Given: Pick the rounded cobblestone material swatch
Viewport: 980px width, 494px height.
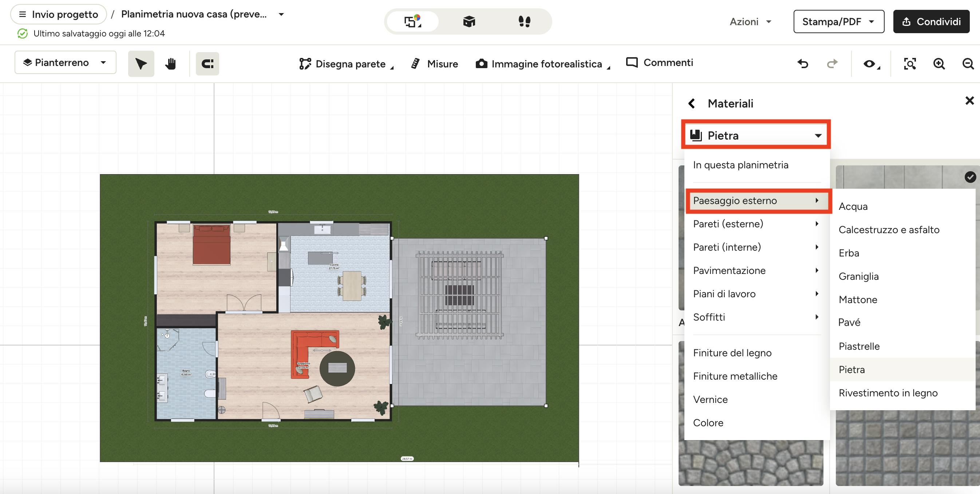Looking at the screenshot, I should 751,463.
